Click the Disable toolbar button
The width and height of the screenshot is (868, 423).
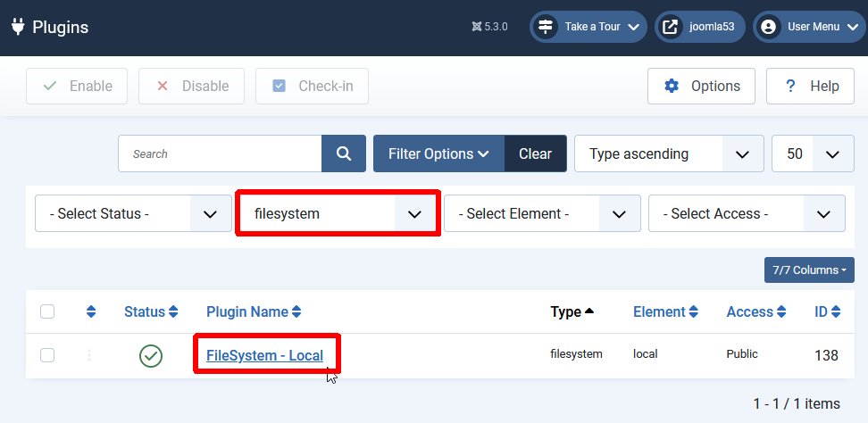pos(191,86)
